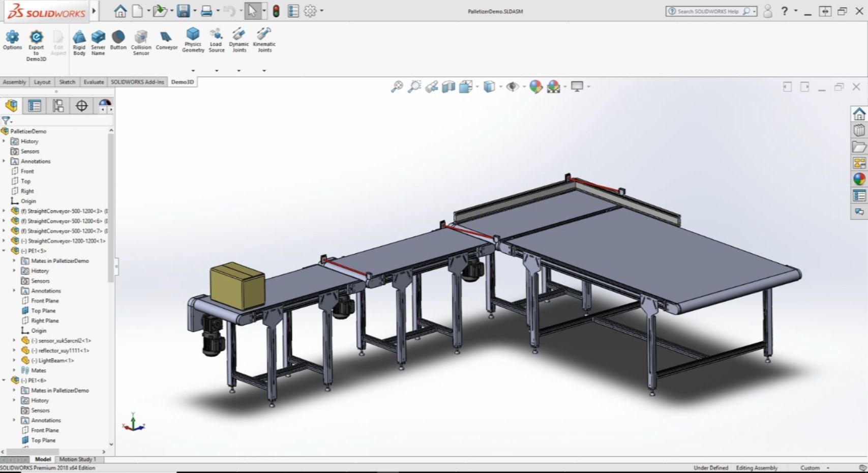The image size is (868, 473).
Task: Open Kinematic Joints tool
Action: 264,40
